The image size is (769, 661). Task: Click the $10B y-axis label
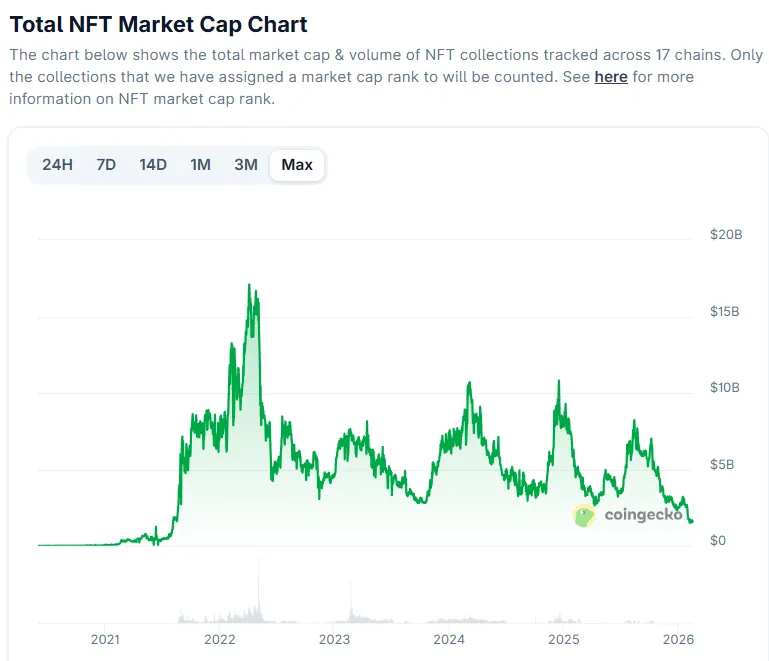tap(725, 388)
